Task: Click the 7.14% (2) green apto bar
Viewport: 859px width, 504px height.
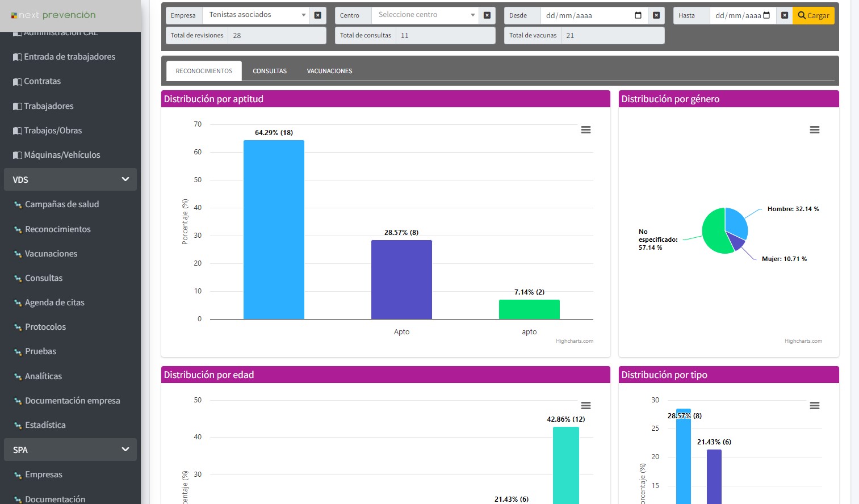Action: point(529,309)
